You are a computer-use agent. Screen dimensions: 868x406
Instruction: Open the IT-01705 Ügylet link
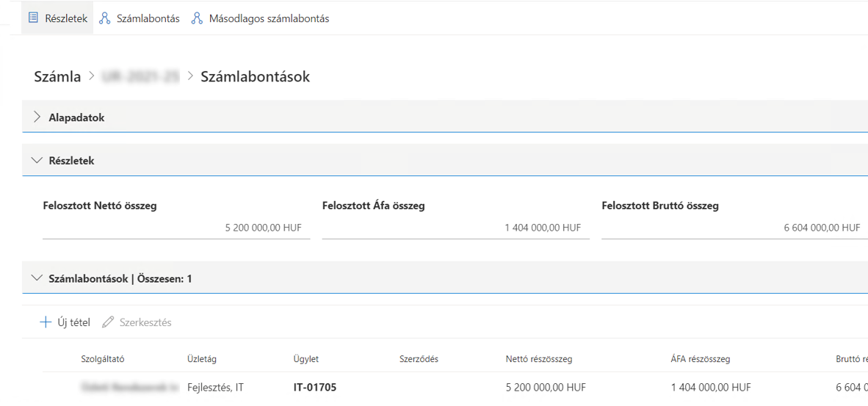tap(314, 387)
